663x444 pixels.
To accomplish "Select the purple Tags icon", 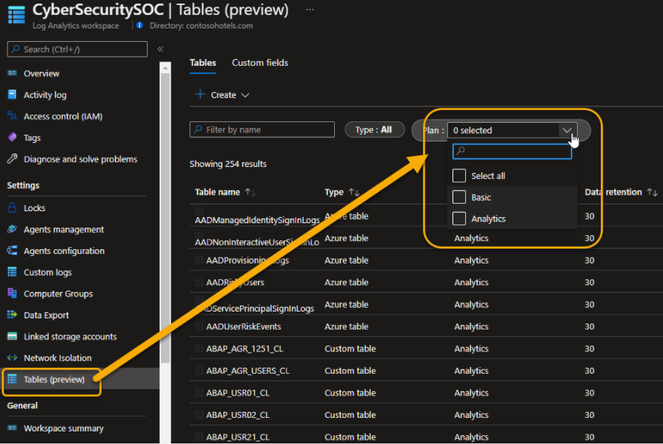I will click(x=12, y=137).
